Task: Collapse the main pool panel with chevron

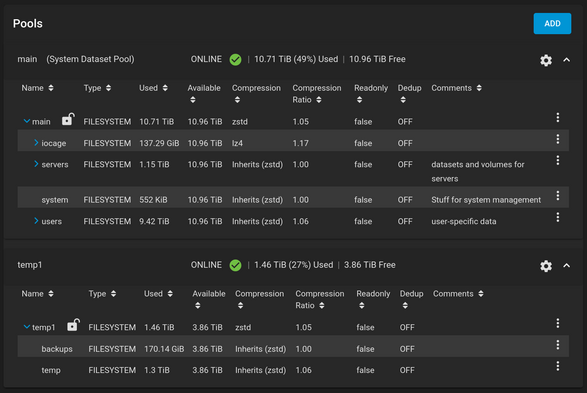Action: pyautogui.click(x=566, y=60)
